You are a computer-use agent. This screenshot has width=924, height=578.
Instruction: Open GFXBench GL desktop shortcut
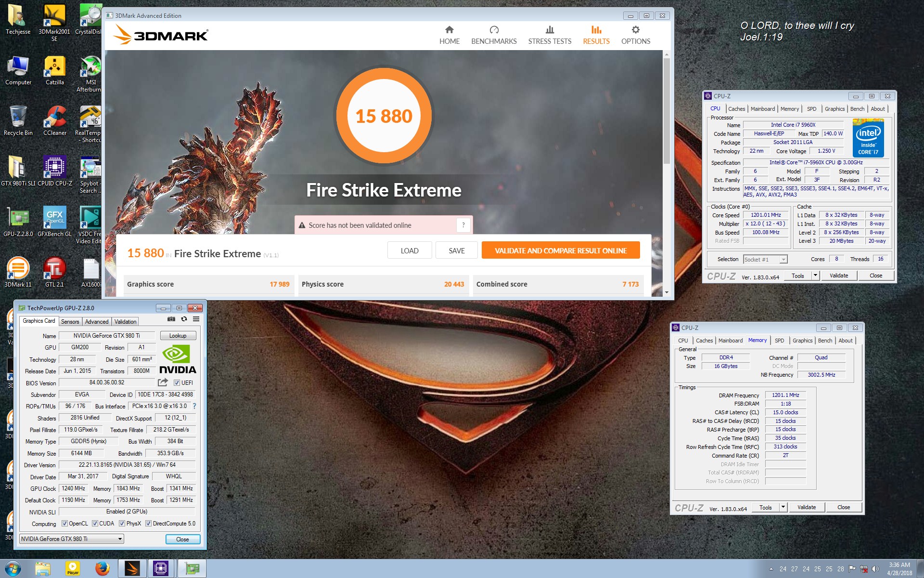point(54,222)
